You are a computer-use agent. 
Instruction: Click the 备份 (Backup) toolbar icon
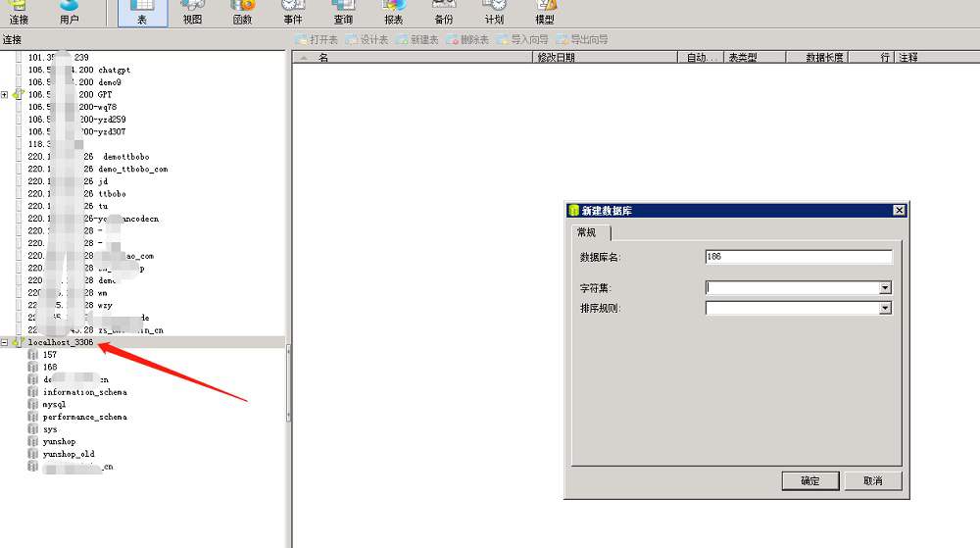pyautogui.click(x=444, y=12)
